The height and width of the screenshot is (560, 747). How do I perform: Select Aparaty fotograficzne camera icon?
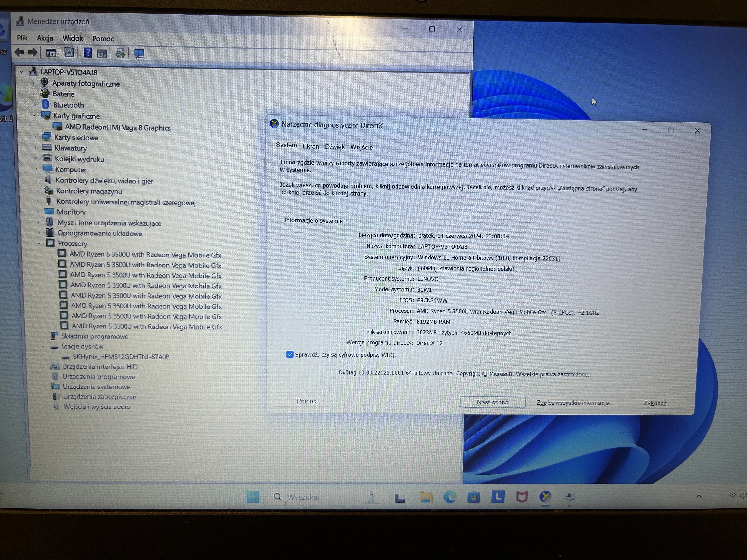[x=44, y=82]
